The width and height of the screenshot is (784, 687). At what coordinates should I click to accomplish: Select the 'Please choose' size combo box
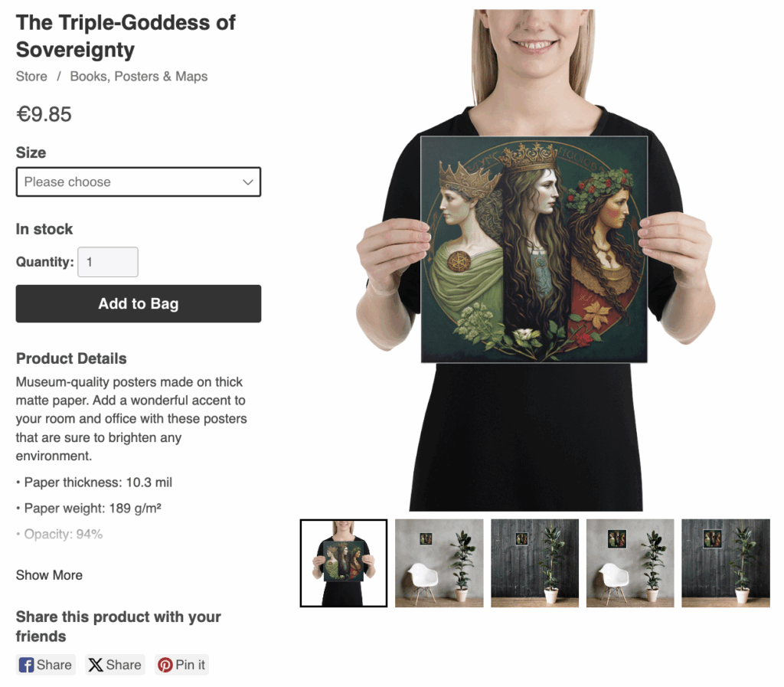pyautogui.click(x=139, y=182)
